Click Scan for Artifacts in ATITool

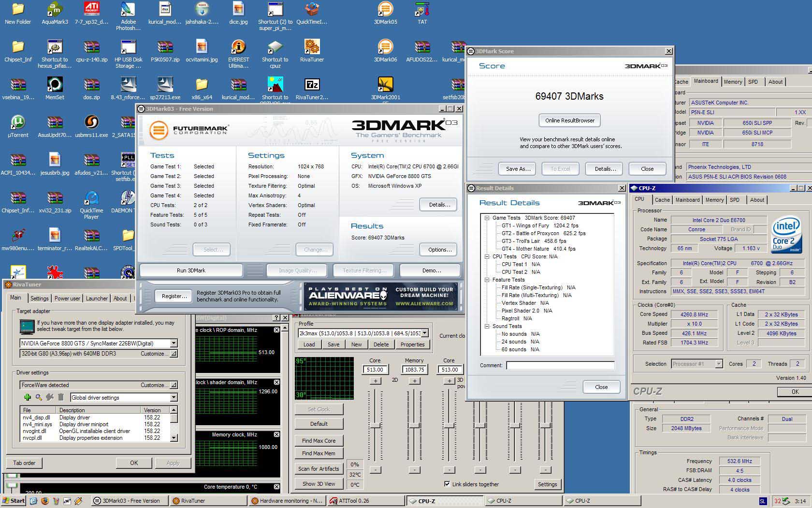(319, 469)
